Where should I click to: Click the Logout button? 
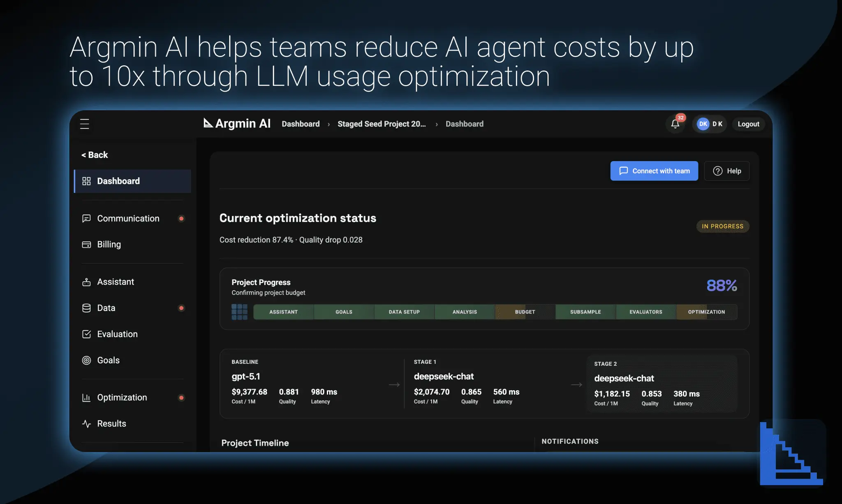[x=748, y=124]
